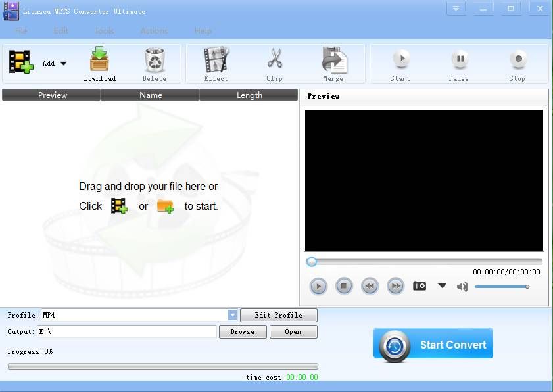Click the Name column header

point(150,95)
